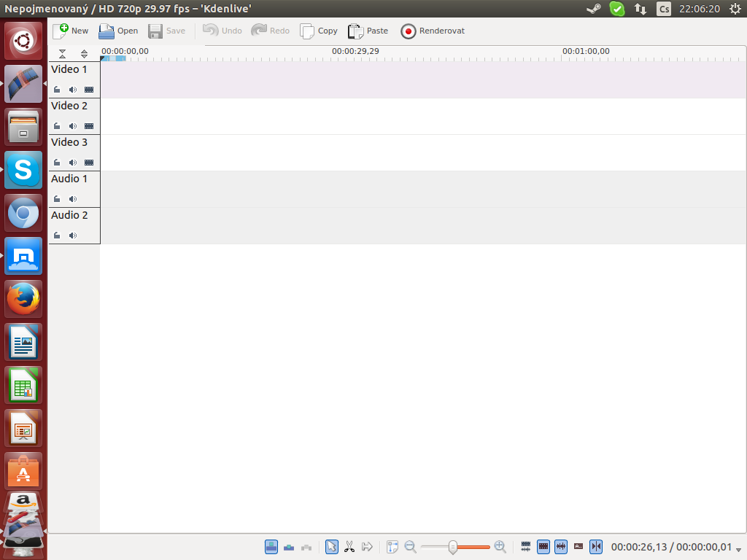Expand track heights with up-down arrows icon

coord(85,54)
